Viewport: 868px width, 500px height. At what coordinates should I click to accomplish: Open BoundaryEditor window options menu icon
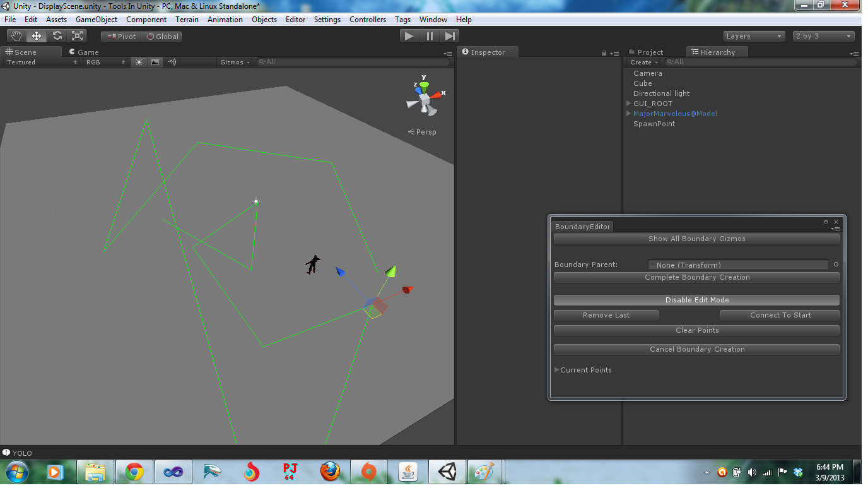(836, 229)
